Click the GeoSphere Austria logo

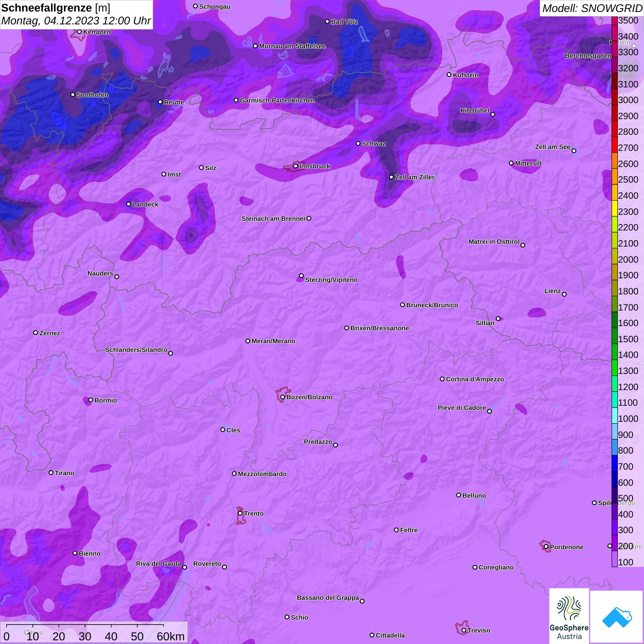coord(569,616)
